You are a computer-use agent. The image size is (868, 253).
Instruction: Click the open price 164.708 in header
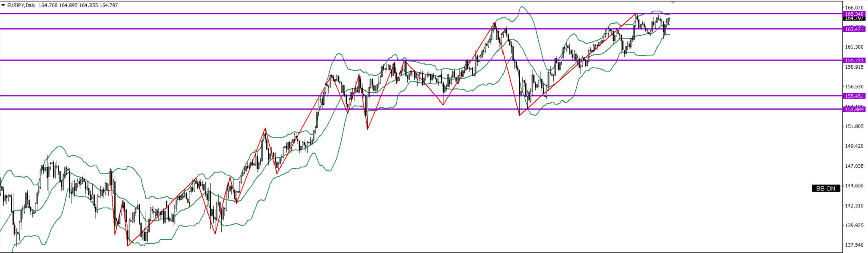[x=48, y=5]
